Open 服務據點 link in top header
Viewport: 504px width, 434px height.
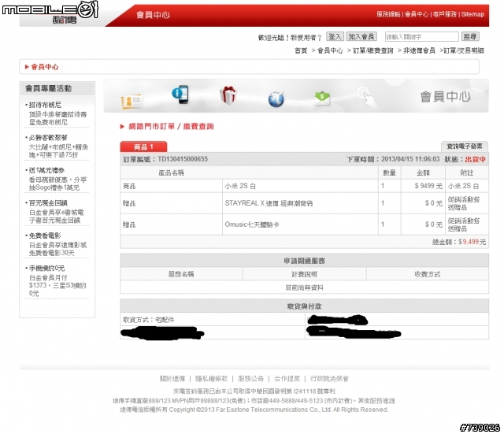388,14
